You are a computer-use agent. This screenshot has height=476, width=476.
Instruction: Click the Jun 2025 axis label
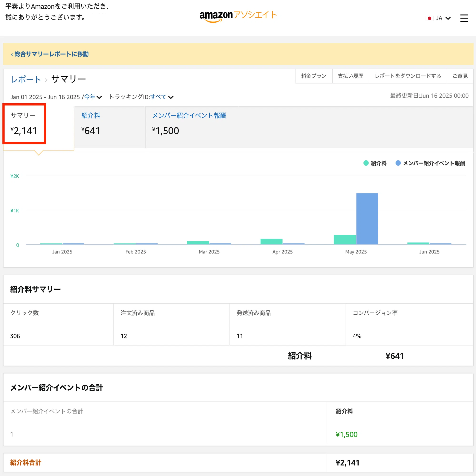pyautogui.click(x=429, y=252)
